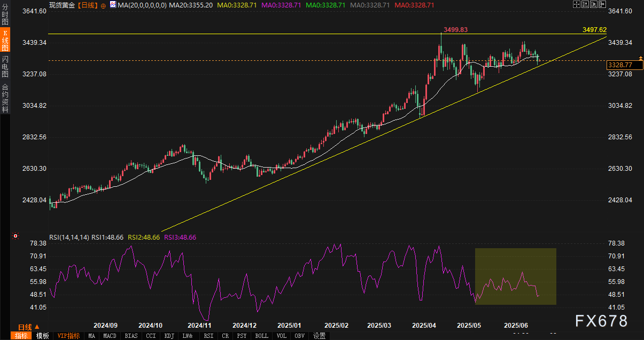Click the orange circle icon beside 日线
The height and width of the screenshot is (340, 644).
coord(103,5)
